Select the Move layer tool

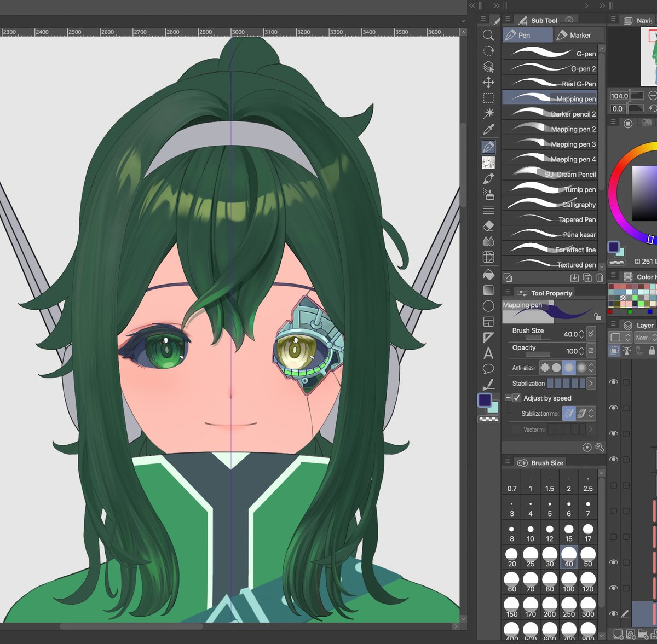pyautogui.click(x=488, y=82)
